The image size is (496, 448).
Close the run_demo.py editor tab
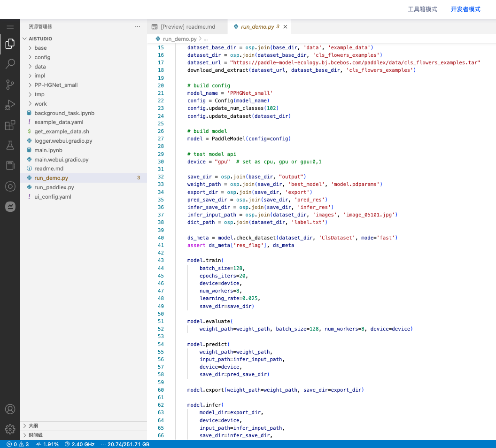tap(285, 27)
